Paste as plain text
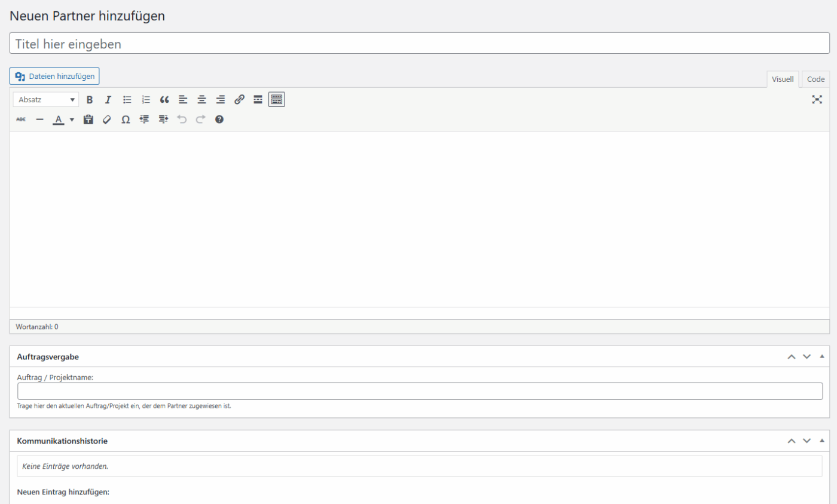This screenshot has height=504, width=837. pyautogui.click(x=88, y=120)
